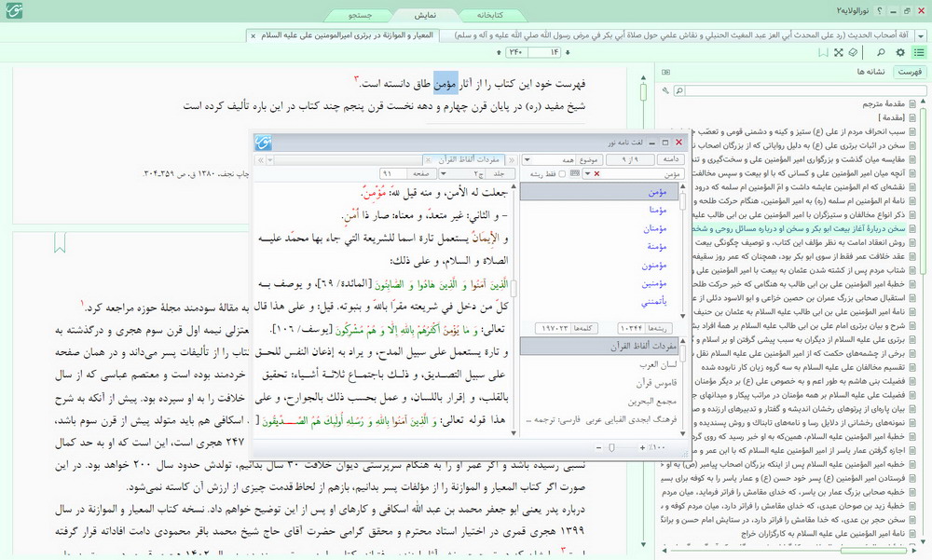Open the search word history dropdown

point(587,174)
